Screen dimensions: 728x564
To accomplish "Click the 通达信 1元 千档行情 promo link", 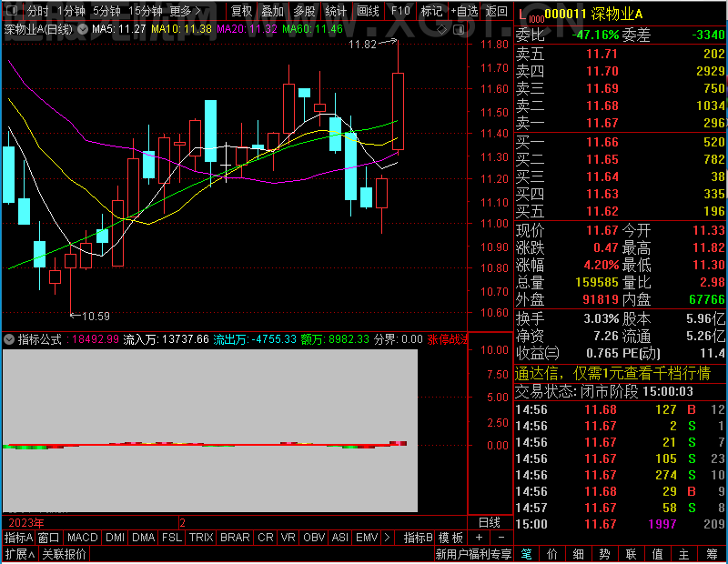I will (x=612, y=373).
